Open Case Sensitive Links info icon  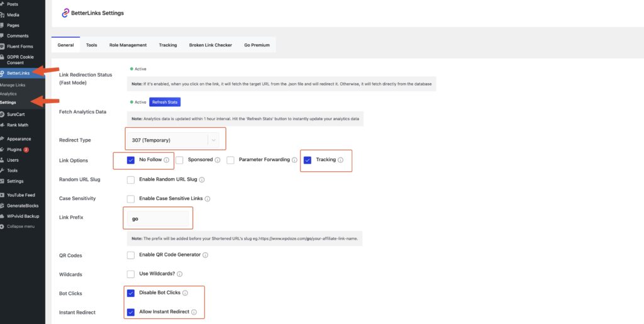[x=208, y=199]
